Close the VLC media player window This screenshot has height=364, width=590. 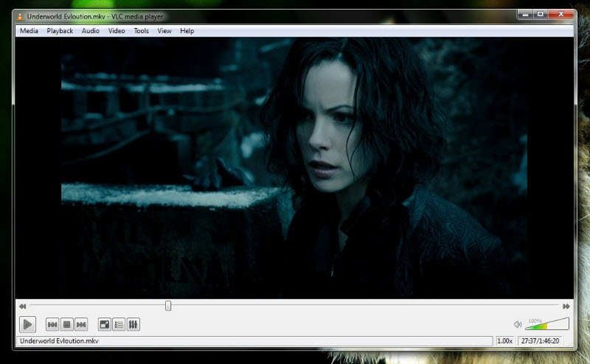(561, 14)
